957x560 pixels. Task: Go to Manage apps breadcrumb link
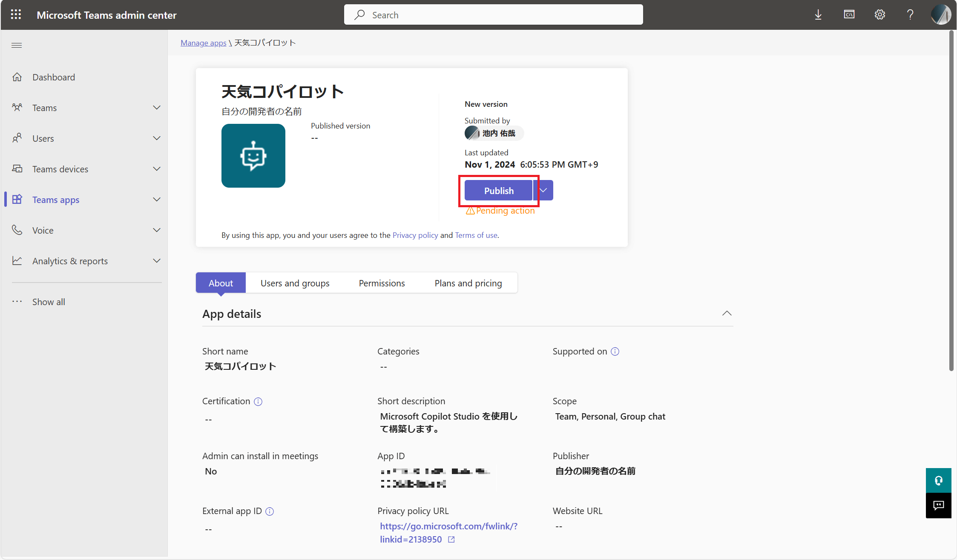pos(203,43)
